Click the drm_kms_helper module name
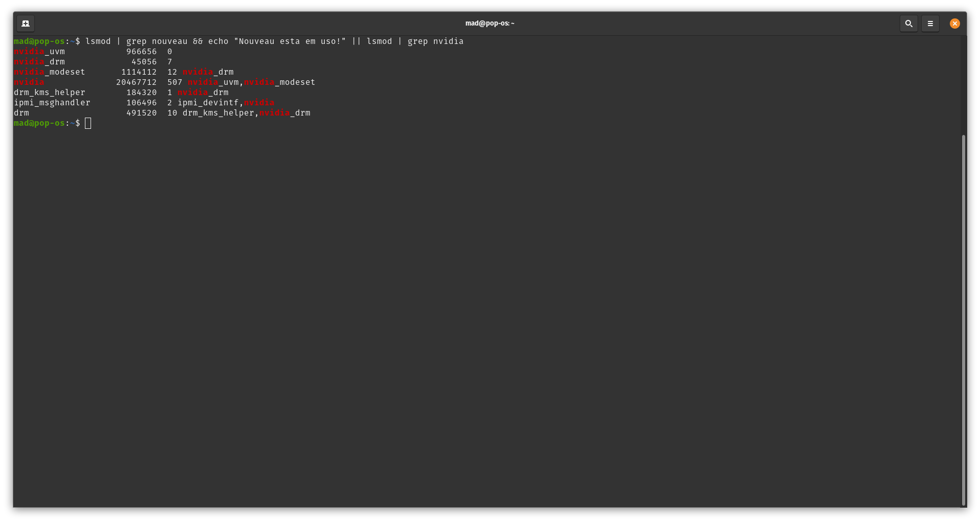Screen dimensions: 980x522 pos(50,93)
